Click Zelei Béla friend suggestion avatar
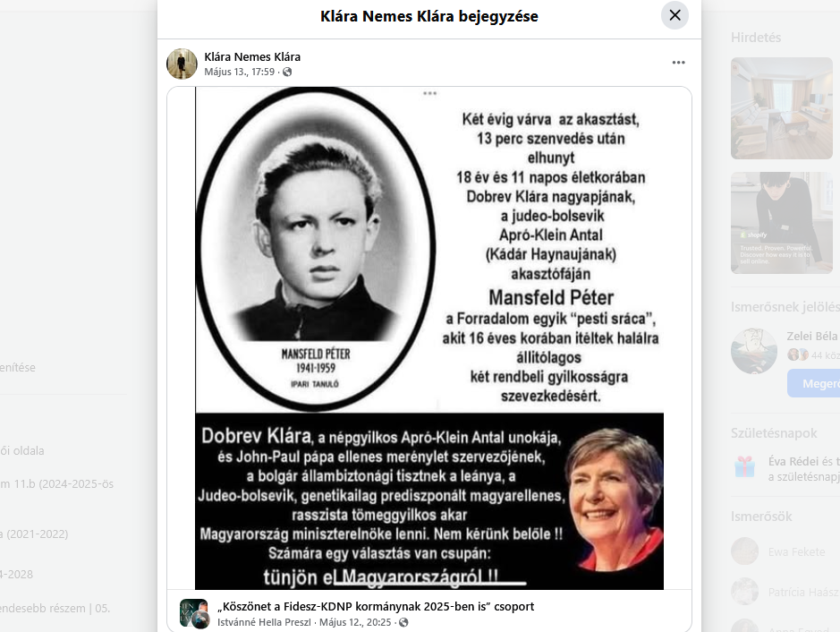This screenshot has width=840, height=632. 754,351
